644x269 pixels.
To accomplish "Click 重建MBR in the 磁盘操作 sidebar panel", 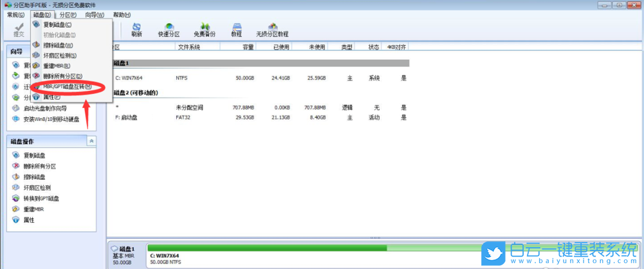I will click(34, 209).
